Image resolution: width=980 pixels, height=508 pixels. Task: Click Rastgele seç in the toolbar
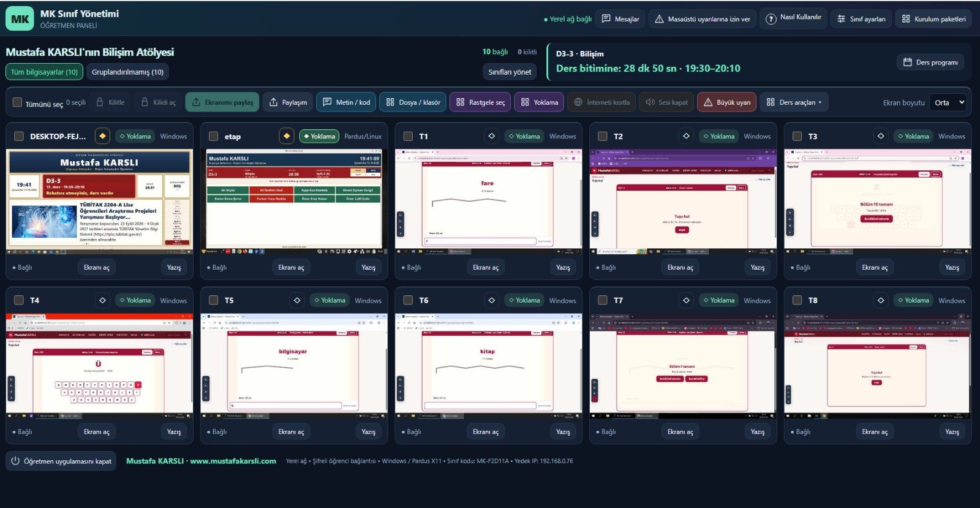pos(480,102)
